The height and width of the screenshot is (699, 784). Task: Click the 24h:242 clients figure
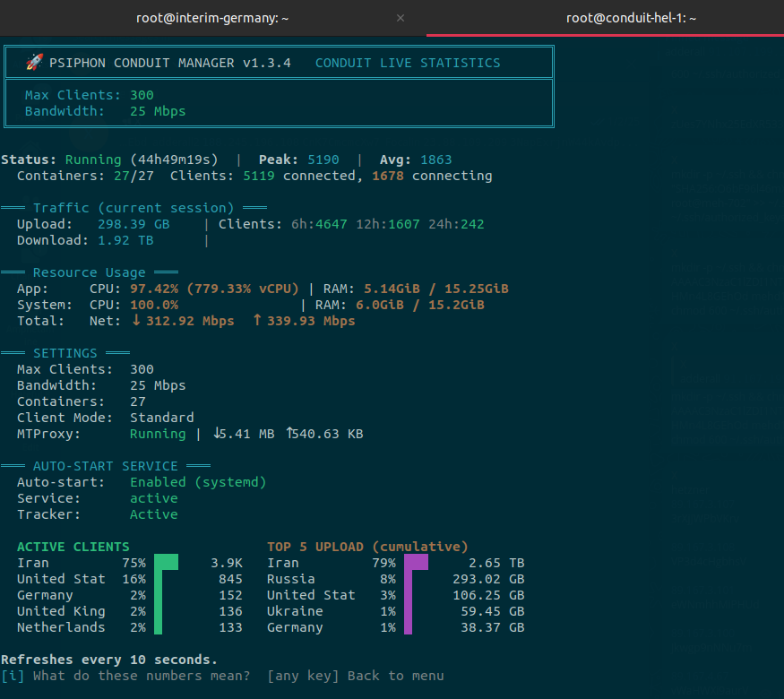456,224
